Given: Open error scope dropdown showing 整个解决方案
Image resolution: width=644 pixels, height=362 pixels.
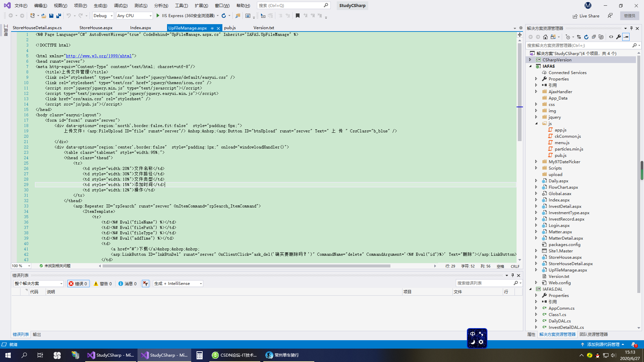Looking at the screenshot, I should (x=38, y=284).
